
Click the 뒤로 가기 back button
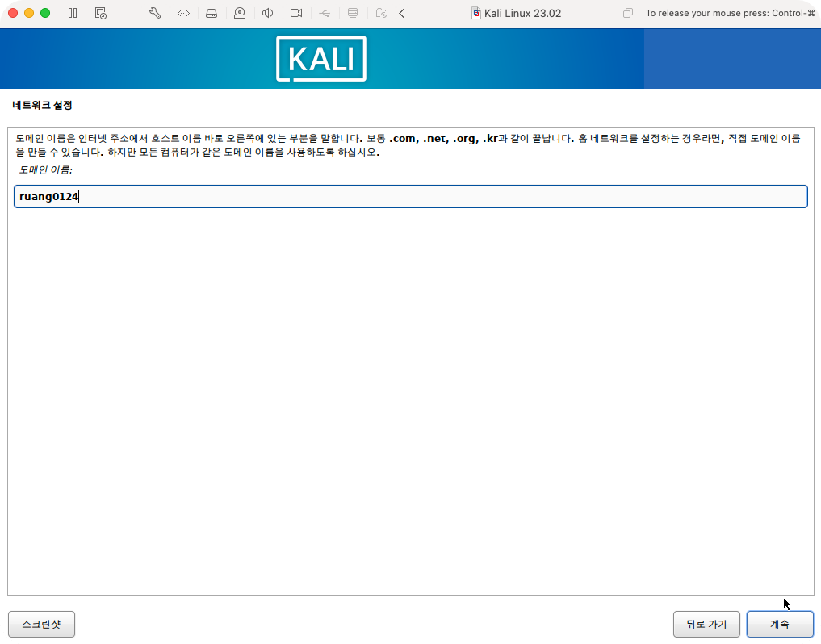pos(706,624)
